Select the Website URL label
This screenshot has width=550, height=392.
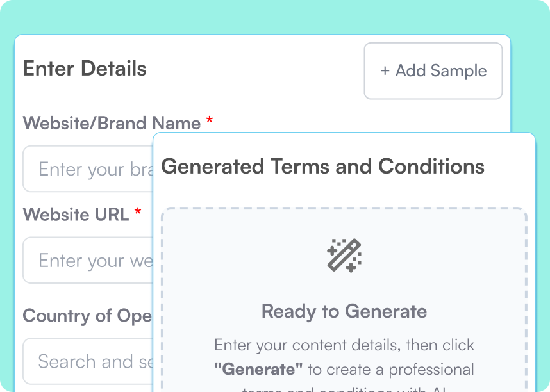pos(76,215)
